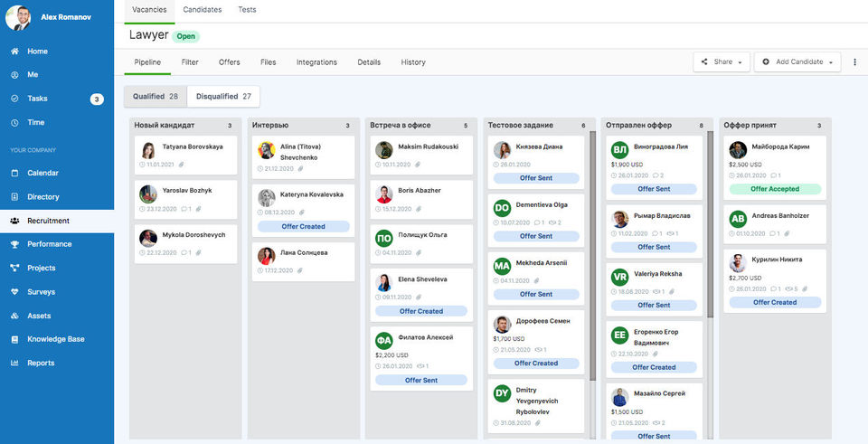The height and width of the screenshot is (444, 868).
Task: Open Boris Abazher's candidate card
Action: click(421, 199)
